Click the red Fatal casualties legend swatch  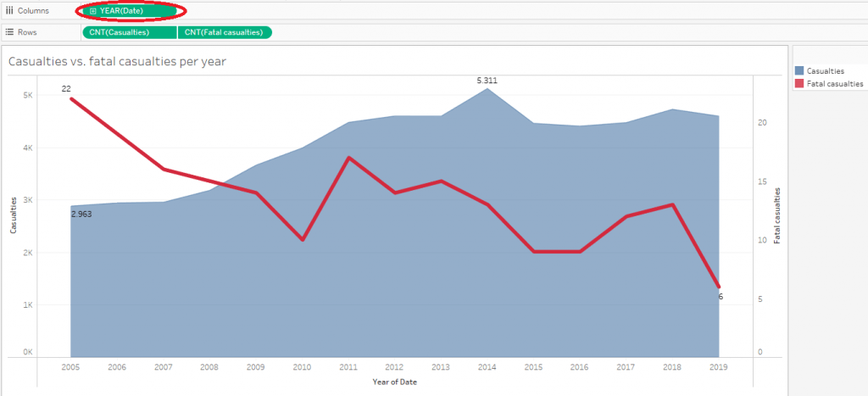coord(799,84)
